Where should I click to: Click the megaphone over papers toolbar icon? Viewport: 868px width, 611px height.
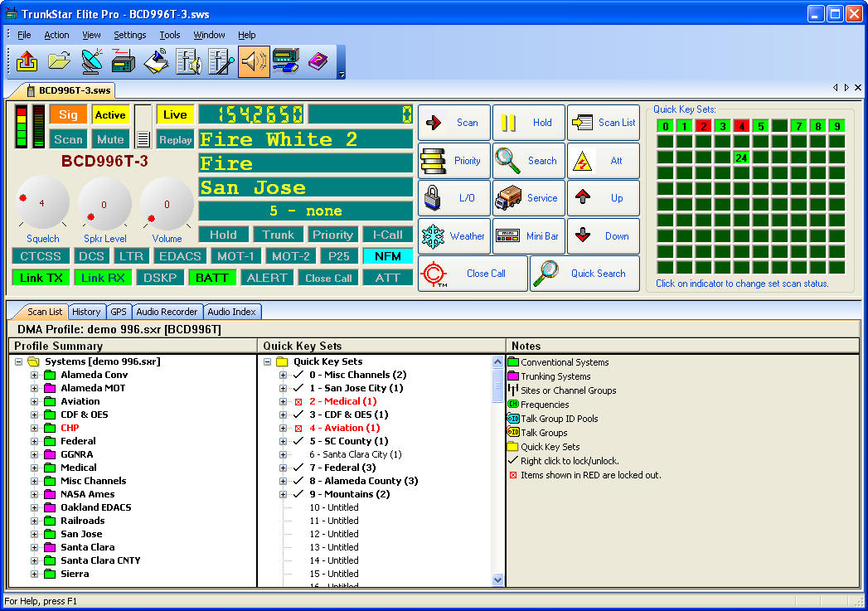(156, 61)
